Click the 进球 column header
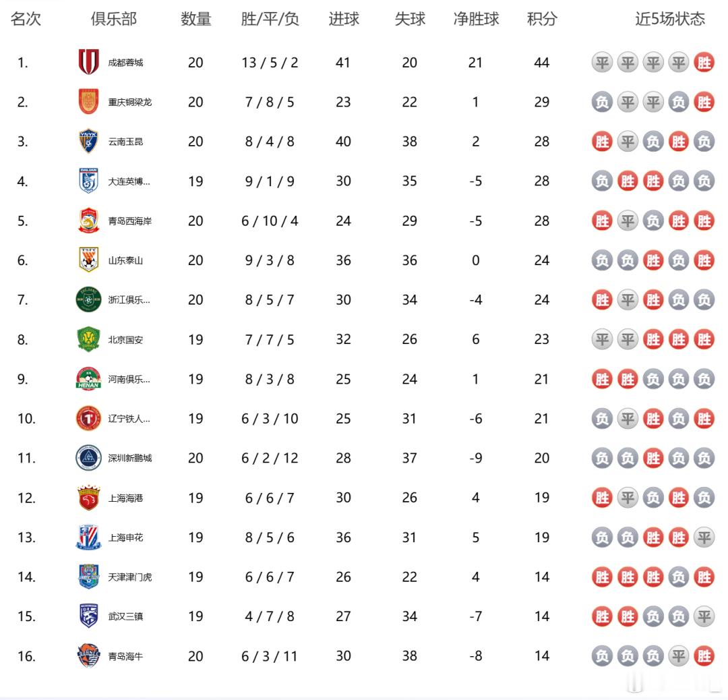 pyautogui.click(x=344, y=19)
